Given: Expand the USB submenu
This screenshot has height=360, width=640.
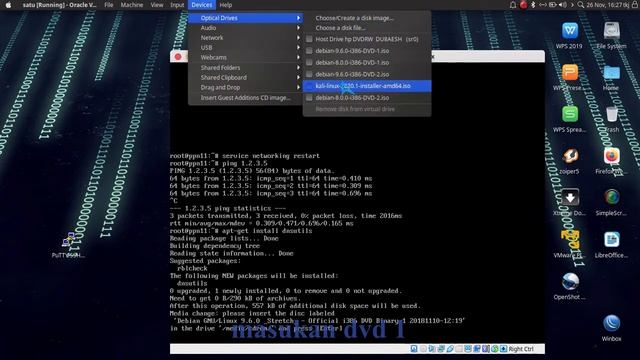Looking at the screenshot, I should point(245,47).
